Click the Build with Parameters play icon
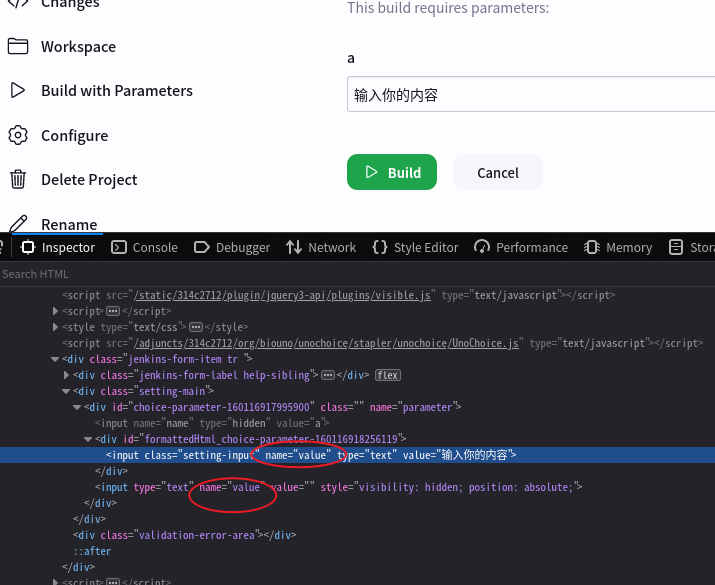This screenshot has width=715, height=585. [17, 90]
